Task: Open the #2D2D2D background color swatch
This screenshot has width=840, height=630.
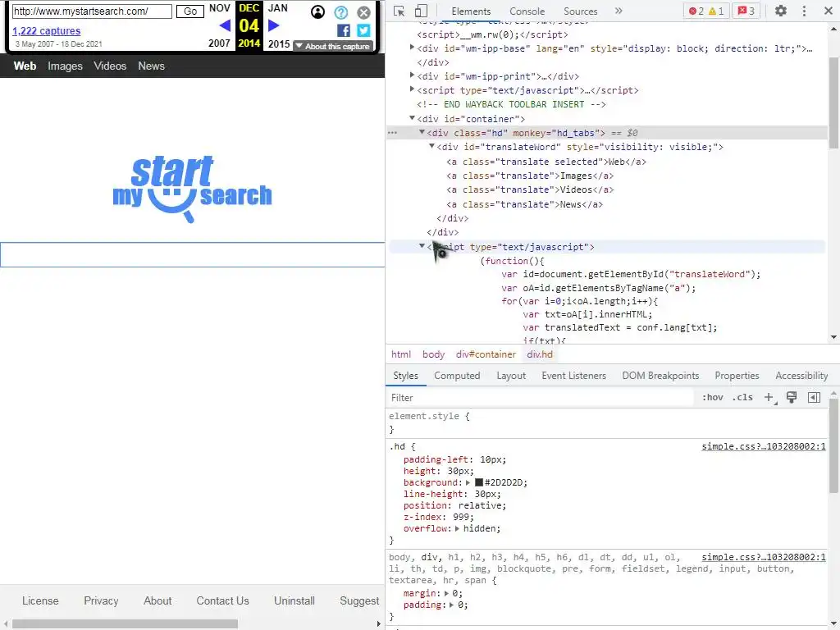Action: click(x=479, y=482)
